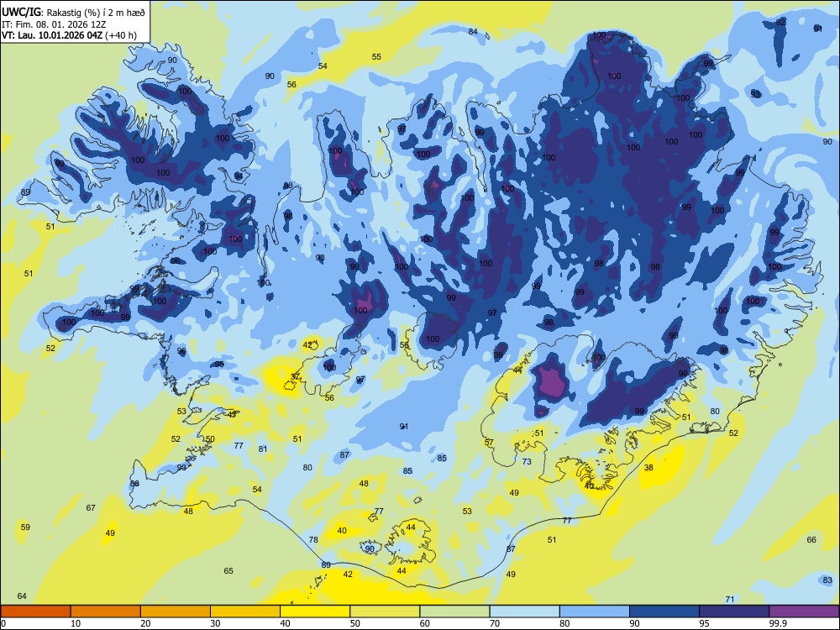
Task: Click the humidity value 73 in the southern highlands
Action: [527, 462]
